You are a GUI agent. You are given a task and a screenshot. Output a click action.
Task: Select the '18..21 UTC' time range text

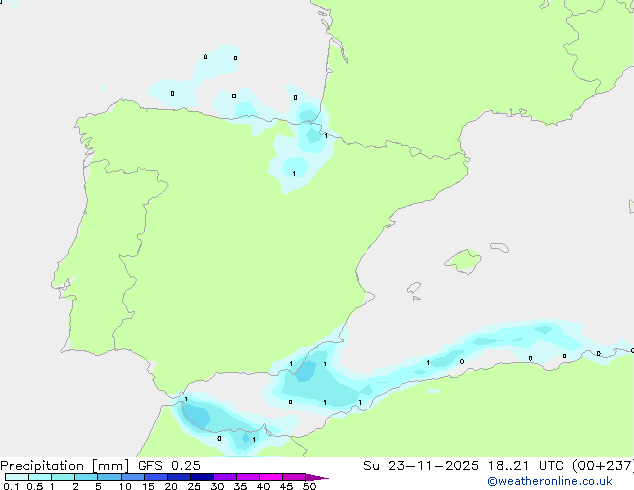(526, 466)
